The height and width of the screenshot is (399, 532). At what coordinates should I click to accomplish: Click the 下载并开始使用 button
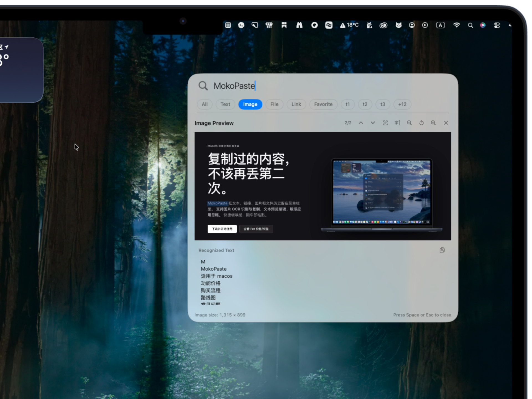pyautogui.click(x=222, y=229)
